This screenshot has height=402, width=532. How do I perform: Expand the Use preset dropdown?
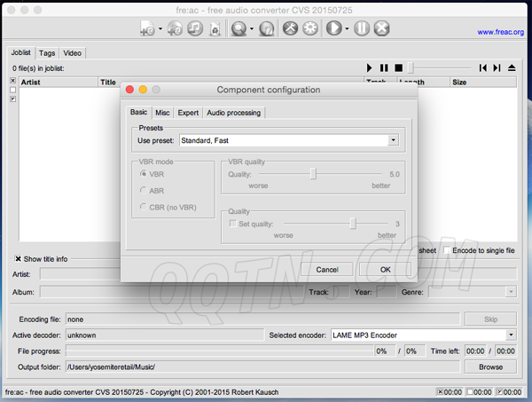(x=392, y=140)
